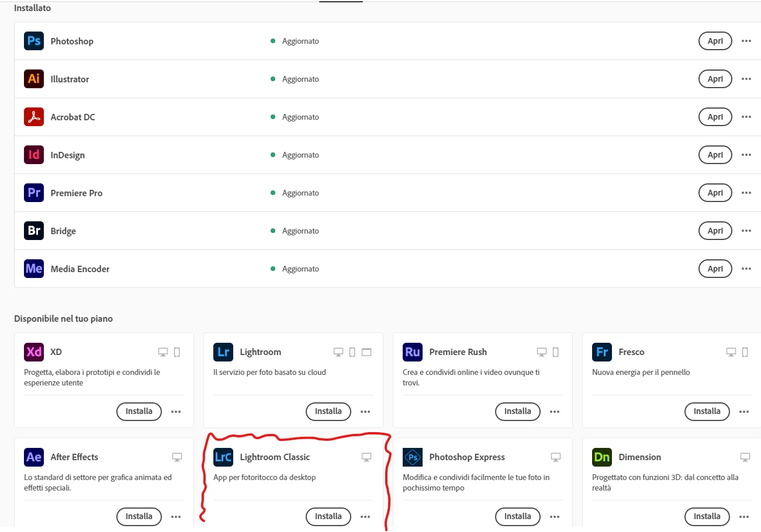Click the XD app icon
Screen dimensions: 761x532
(x=34, y=352)
